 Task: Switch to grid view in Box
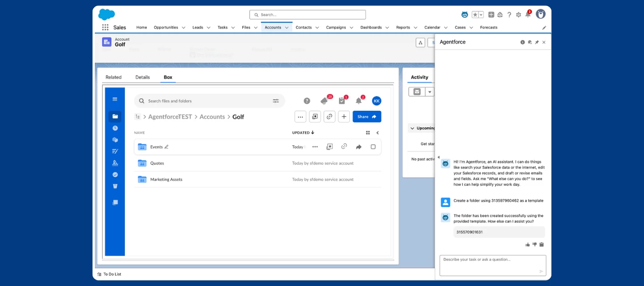(368, 133)
